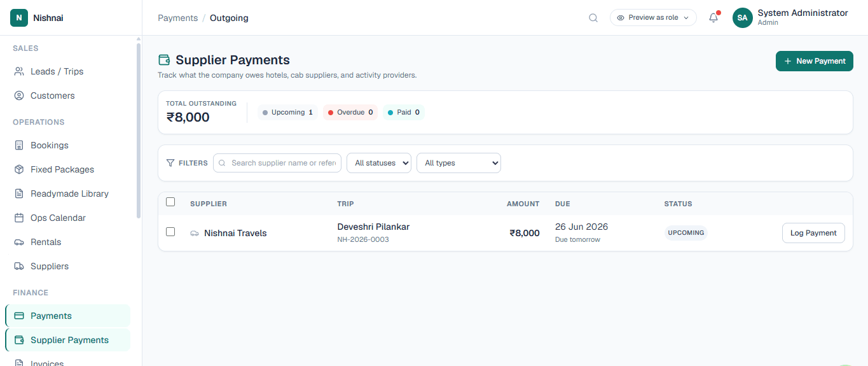Select Payments under Finance
This screenshot has width=868, height=366.
(x=67, y=316)
